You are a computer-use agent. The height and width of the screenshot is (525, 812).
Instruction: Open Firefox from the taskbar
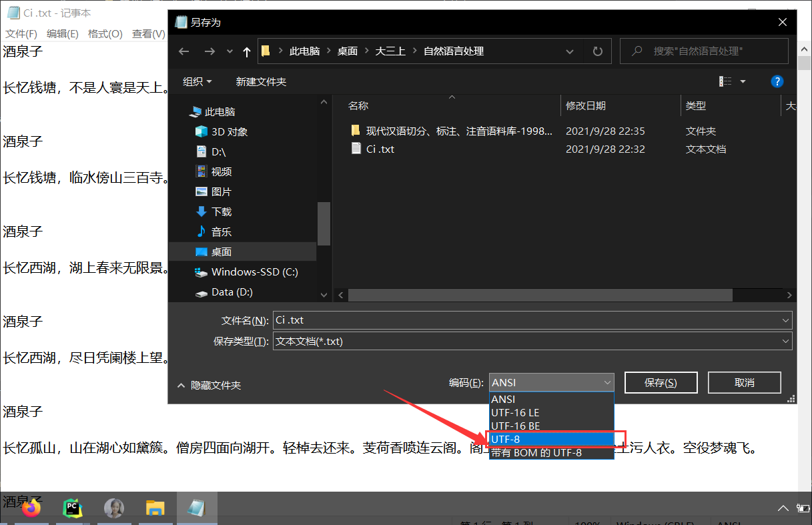point(31,508)
